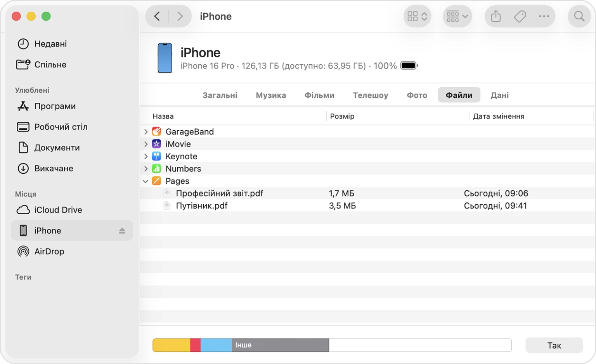Open the Share toolbar button
Viewport: 596px width, 364px height.
click(496, 16)
